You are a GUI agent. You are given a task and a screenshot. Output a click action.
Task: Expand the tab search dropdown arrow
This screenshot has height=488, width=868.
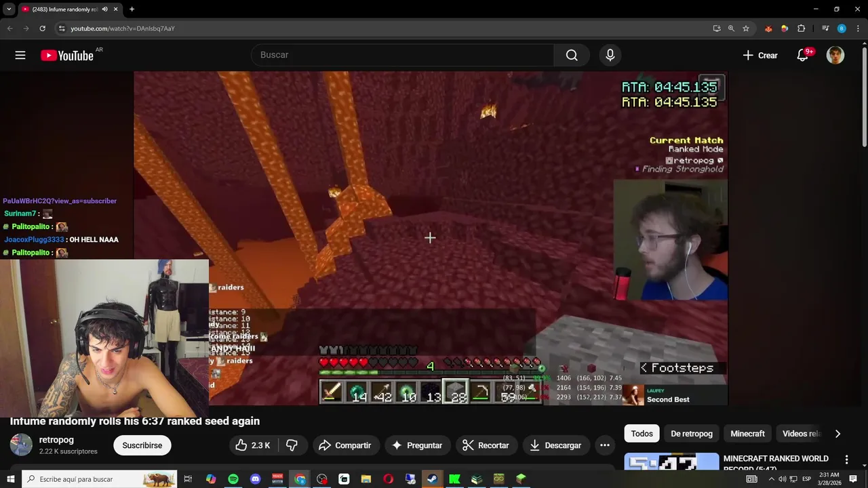pos(9,9)
